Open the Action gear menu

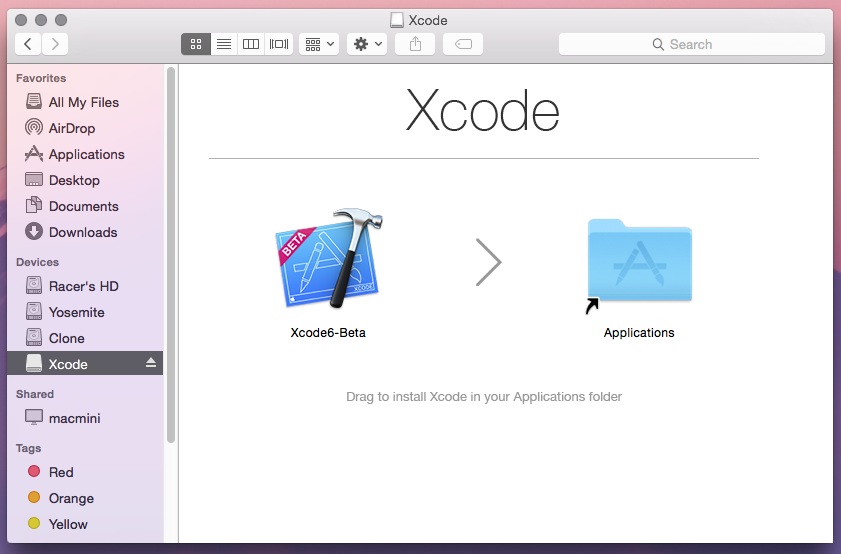[x=367, y=44]
